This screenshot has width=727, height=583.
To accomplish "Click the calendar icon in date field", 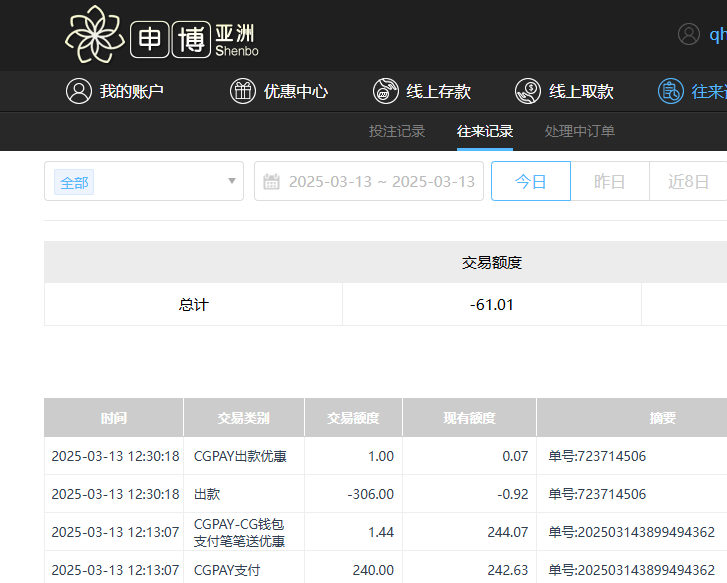I will click(271, 182).
